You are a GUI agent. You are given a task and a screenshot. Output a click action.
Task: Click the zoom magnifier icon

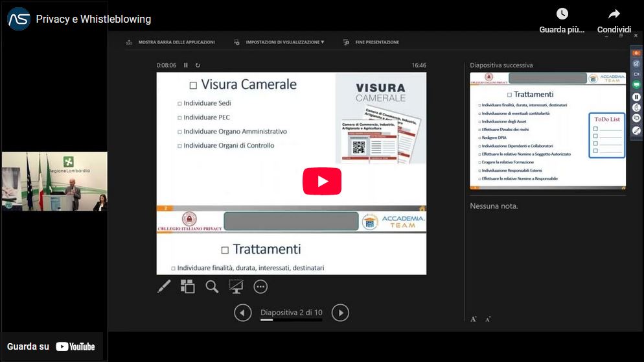pos(212,286)
